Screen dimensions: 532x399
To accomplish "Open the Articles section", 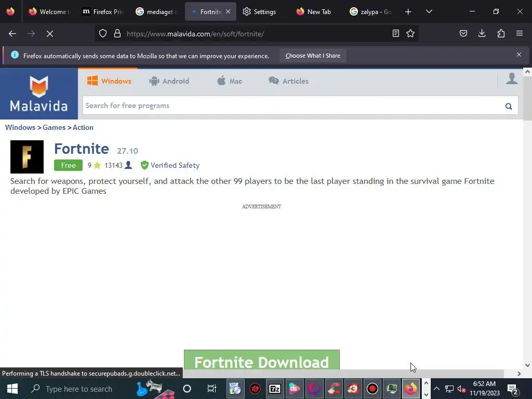I will [288, 81].
